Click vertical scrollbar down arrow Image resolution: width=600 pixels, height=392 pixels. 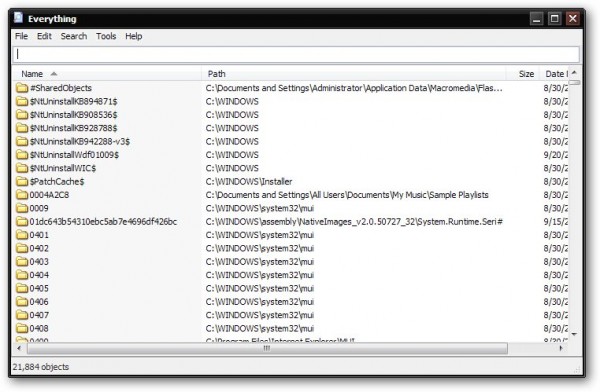[x=574, y=335]
